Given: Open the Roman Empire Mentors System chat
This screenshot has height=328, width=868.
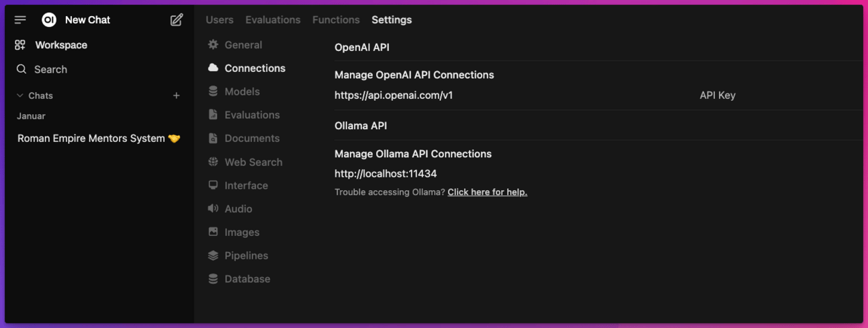Looking at the screenshot, I should click(x=98, y=138).
